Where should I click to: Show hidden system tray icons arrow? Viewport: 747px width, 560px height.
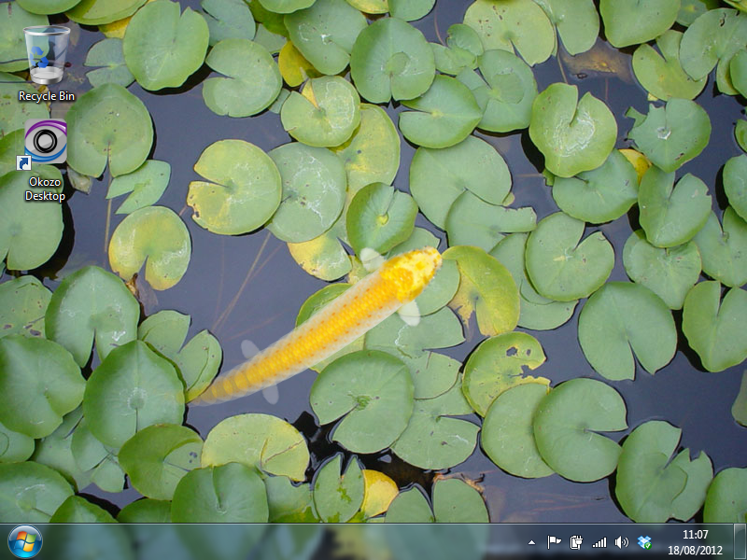[531, 542]
